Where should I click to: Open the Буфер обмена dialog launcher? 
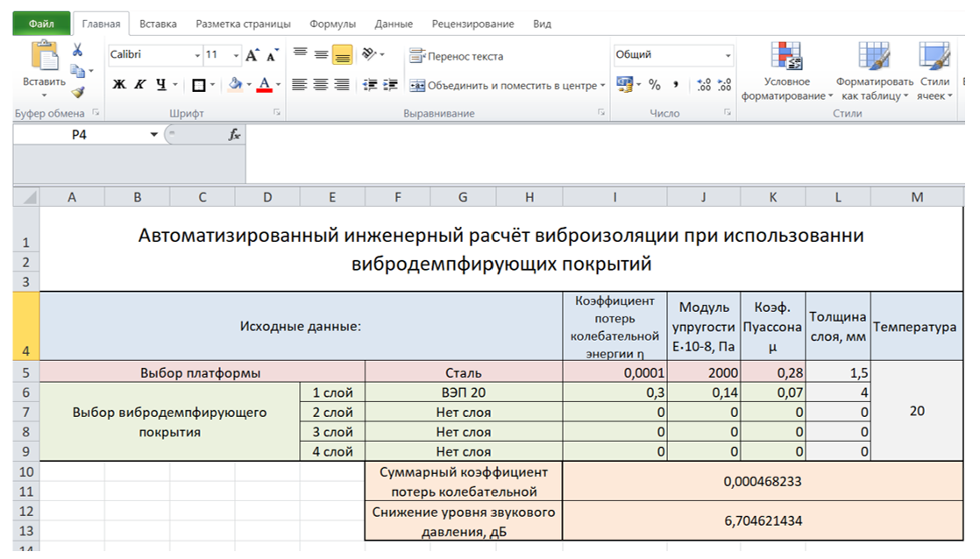click(x=96, y=112)
